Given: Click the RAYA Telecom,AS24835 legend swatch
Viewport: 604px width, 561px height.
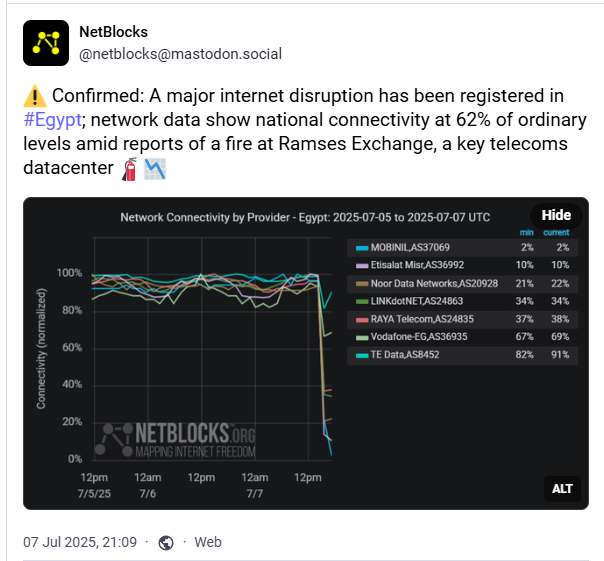Looking at the screenshot, I should click(362, 320).
